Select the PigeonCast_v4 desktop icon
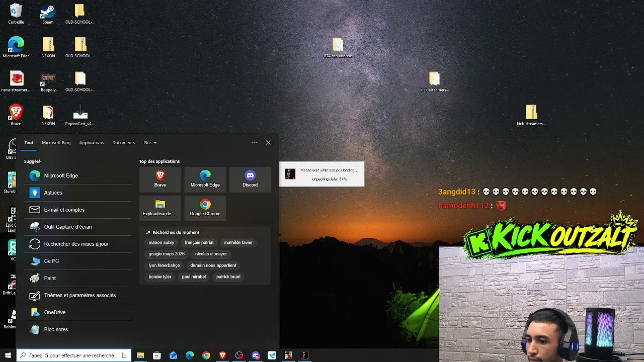This screenshot has width=644, height=362. click(x=80, y=116)
